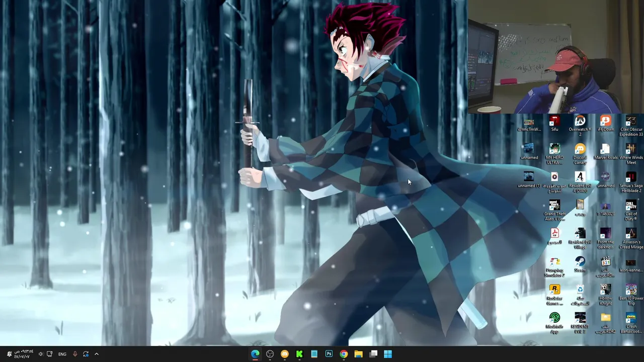Launch the Overwatch 2 shortcut
The width and height of the screenshot is (644, 362).
tap(580, 126)
